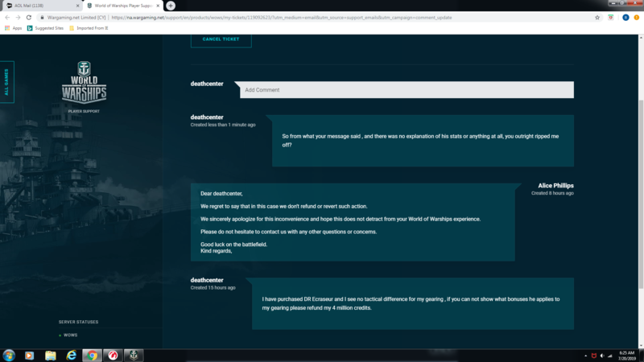Select the World of Warships Player Support tab

(x=122, y=6)
